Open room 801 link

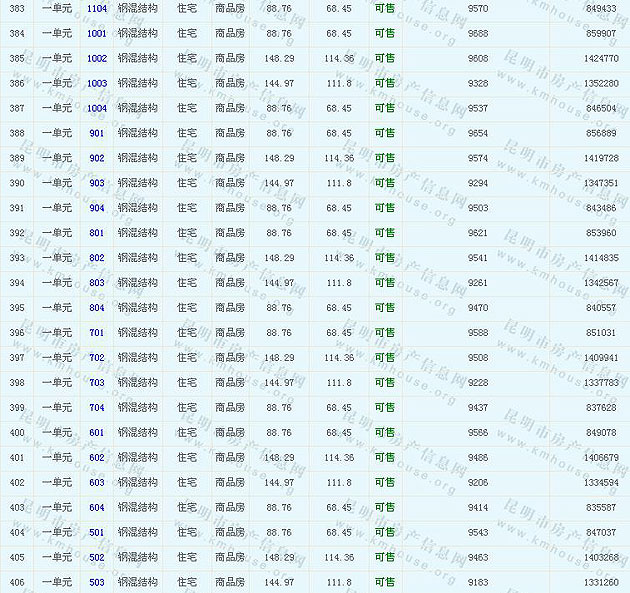coord(97,233)
